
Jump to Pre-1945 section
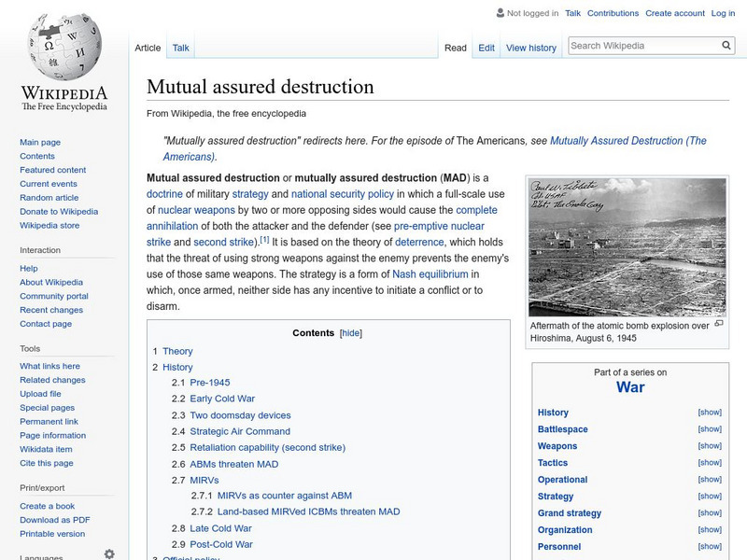click(209, 383)
